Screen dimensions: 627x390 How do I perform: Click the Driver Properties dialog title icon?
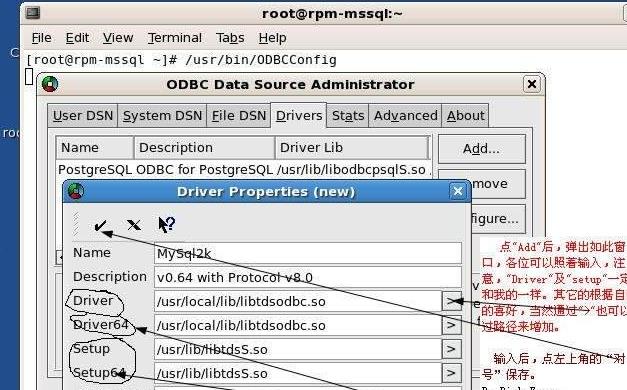(x=76, y=191)
